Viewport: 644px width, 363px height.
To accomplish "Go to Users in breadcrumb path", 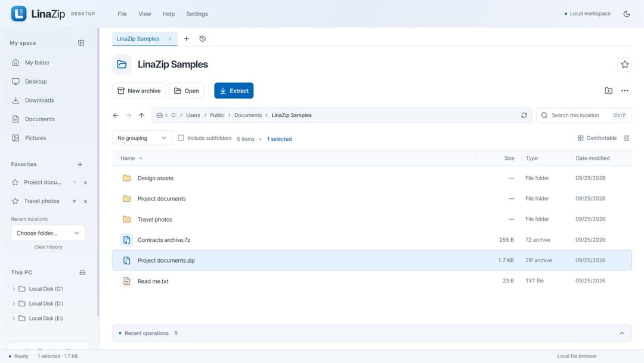I will click(193, 115).
